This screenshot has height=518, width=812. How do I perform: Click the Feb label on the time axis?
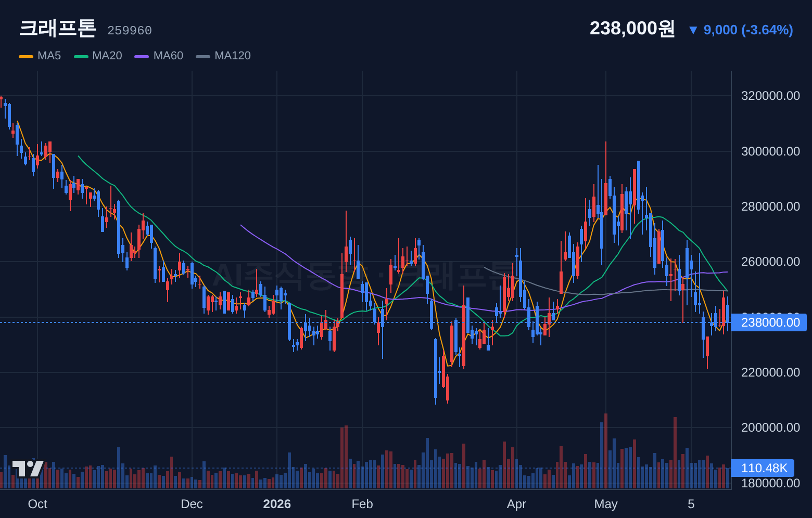362,504
